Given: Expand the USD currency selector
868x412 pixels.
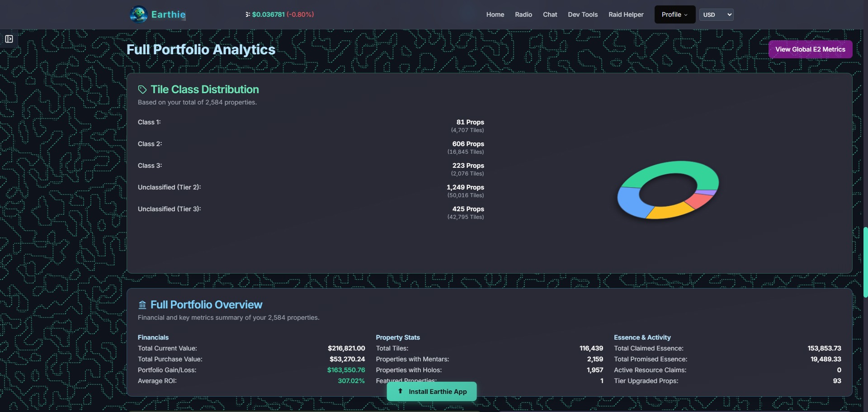Looking at the screenshot, I should tap(716, 14).
